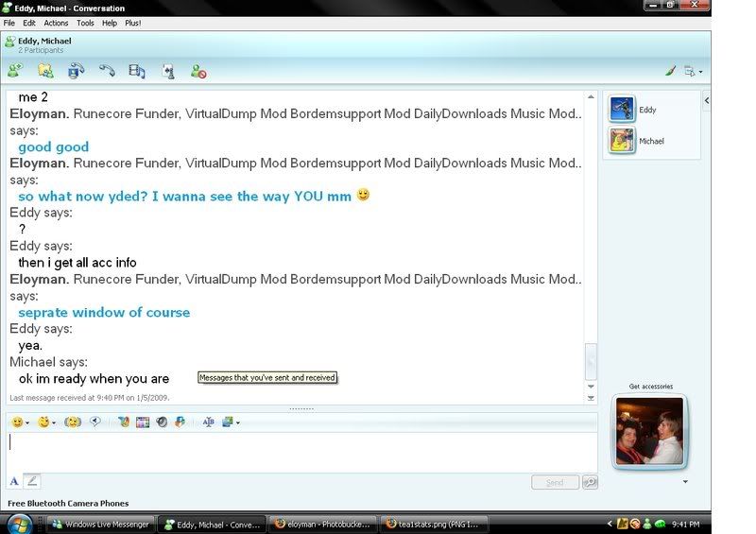756x534 pixels.
Task: Open the Actions menu
Action: (56, 23)
